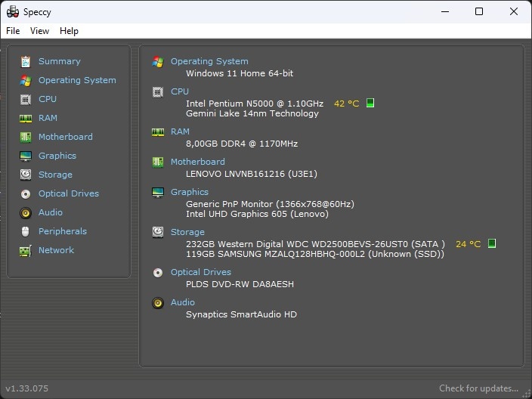
Task: Click the 232GB Western Digital drive text
Action: click(x=316, y=244)
